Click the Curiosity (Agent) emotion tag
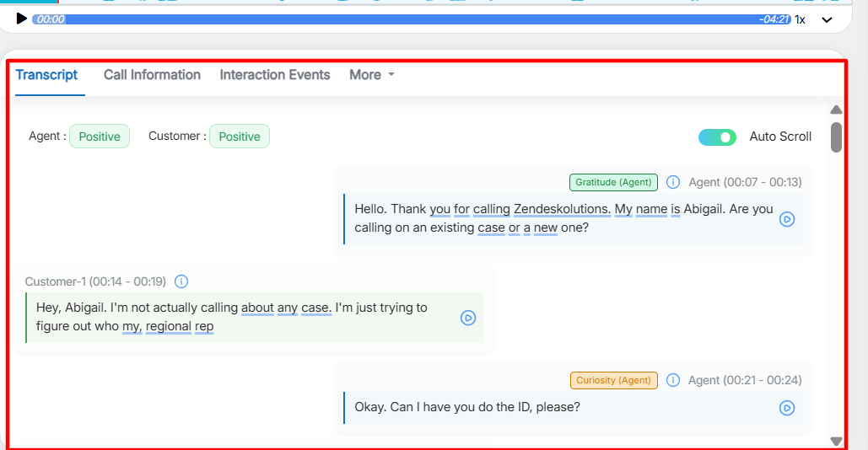The width and height of the screenshot is (868, 450). point(613,380)
